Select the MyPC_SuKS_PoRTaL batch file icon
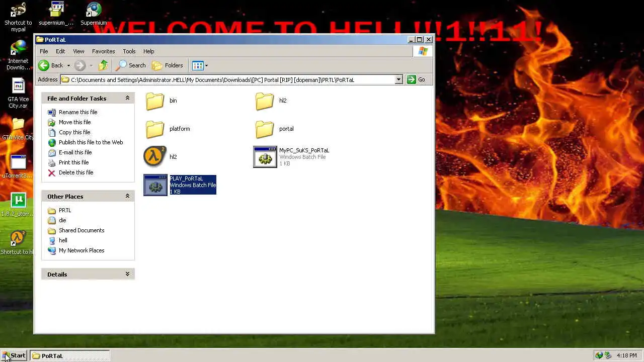The width and height of the screenshot is (644, 362). coord(265,157)
